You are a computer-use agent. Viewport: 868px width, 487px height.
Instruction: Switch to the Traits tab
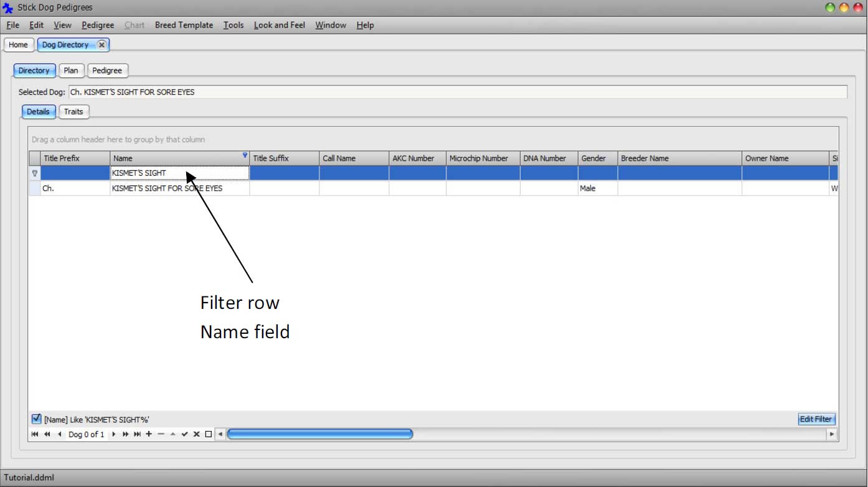73,111
